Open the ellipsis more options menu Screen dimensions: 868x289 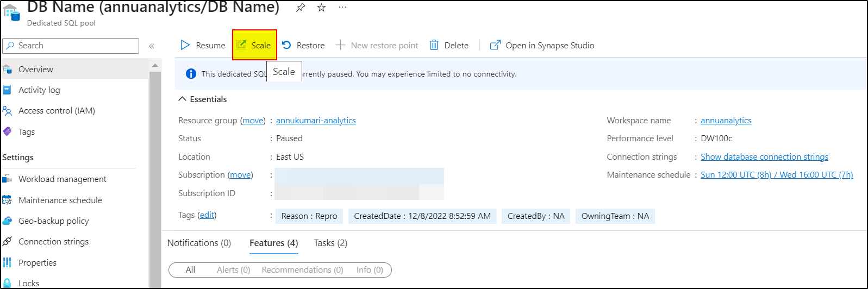(x=342, y=7)
